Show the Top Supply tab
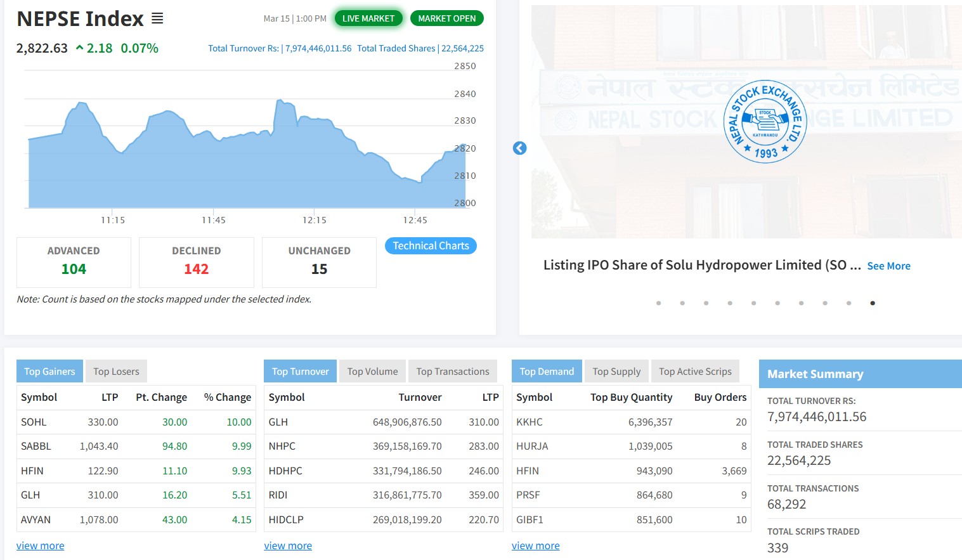Viewport: 962px width, 560px height. pyautogui.click(x=616, y=372)
